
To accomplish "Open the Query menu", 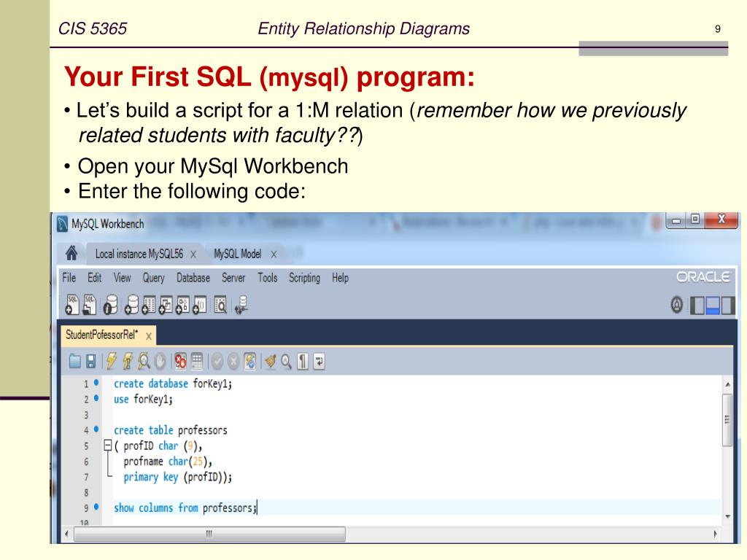I will [x=153, y=278].
